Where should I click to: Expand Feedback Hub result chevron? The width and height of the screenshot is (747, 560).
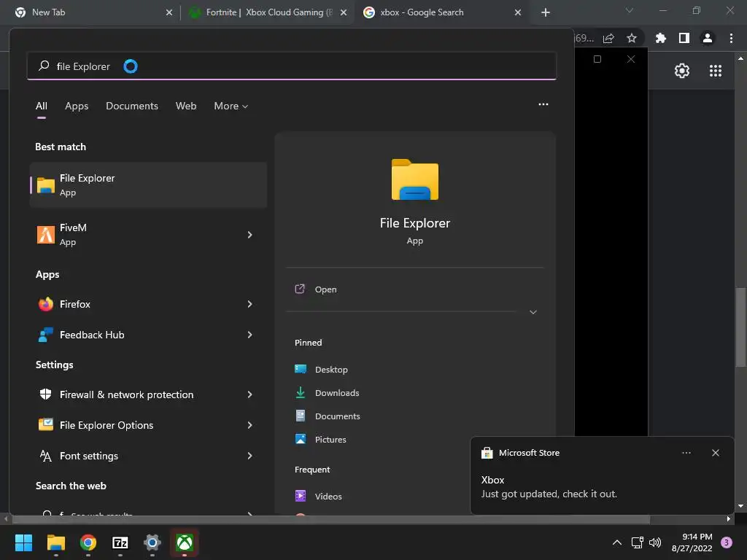(249, 335)
